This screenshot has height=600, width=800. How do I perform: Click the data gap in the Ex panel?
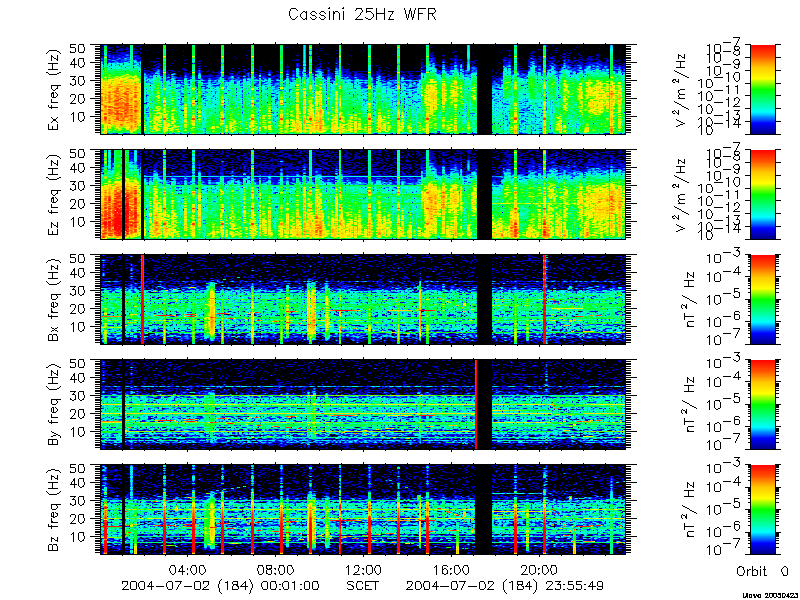coord(484,89)
